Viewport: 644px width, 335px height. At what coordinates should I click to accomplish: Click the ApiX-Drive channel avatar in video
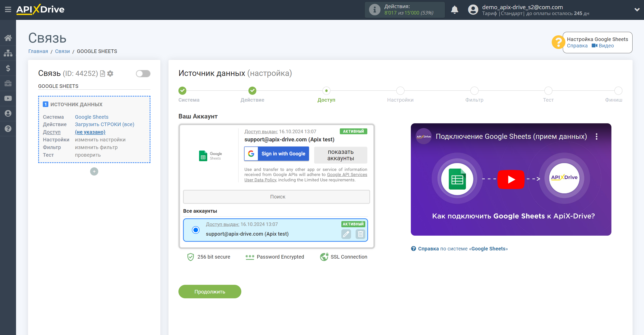[x=424, y=137]
